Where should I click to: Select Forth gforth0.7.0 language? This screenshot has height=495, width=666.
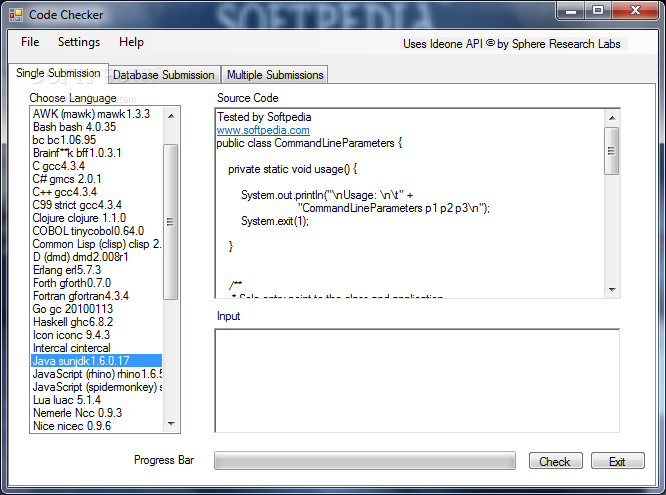pyautogui.click(x=96, y=283)
